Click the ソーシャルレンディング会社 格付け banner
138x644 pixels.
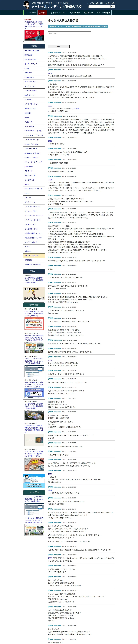point(34,294)
